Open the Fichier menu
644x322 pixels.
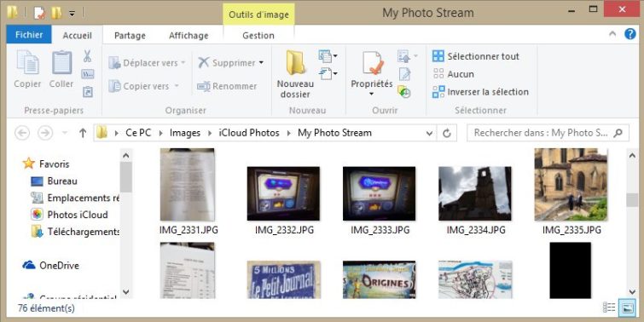(x=29, y=35)
